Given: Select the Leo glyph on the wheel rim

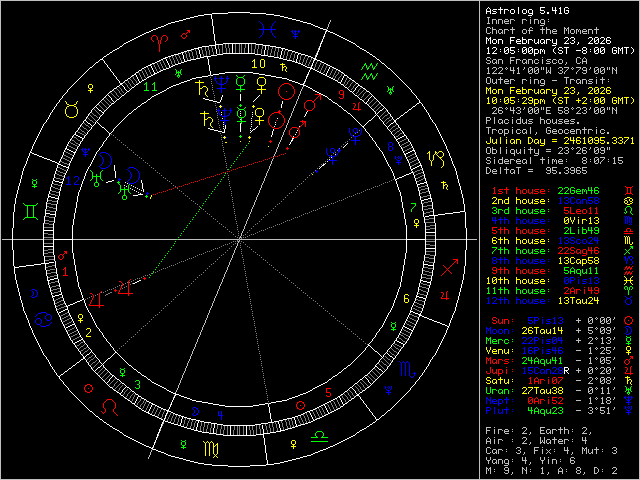Looking at the screenshot, I should click(x=109, y=407).
